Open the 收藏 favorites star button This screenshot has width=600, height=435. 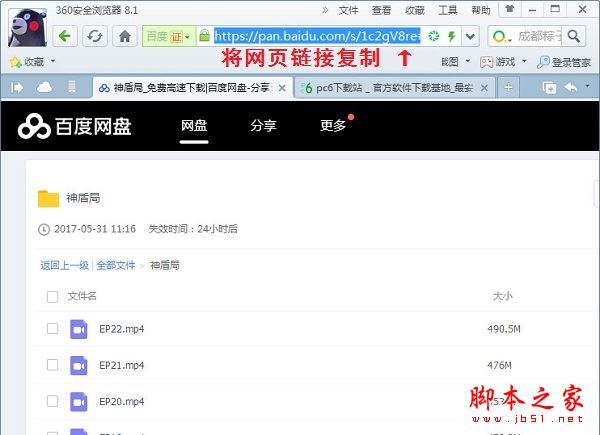[x=26, y=62]
